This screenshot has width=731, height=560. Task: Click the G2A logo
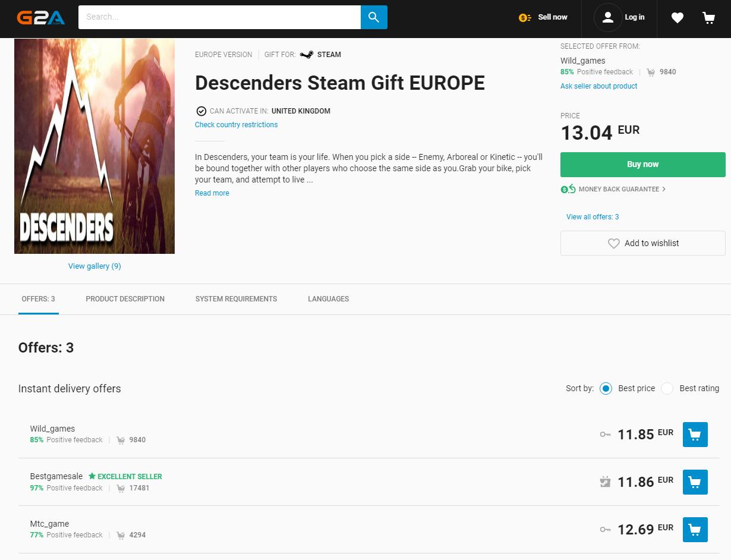(x=40, y=17)
